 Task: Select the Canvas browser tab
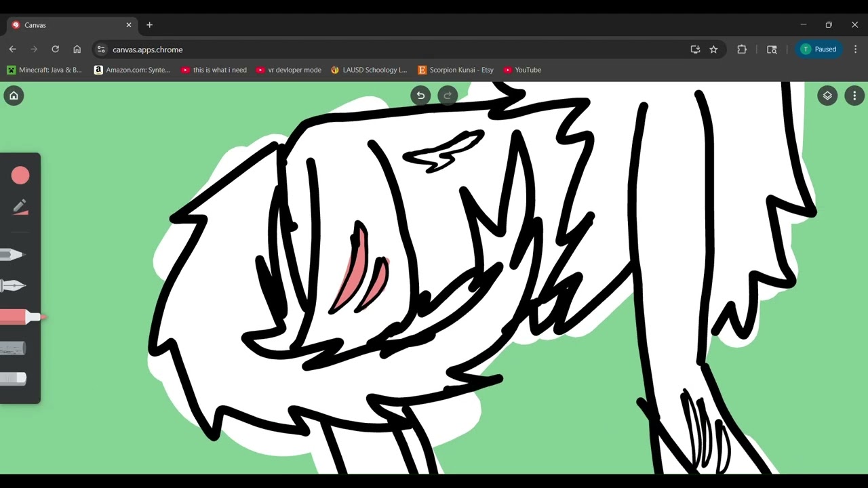coord(71,25)
